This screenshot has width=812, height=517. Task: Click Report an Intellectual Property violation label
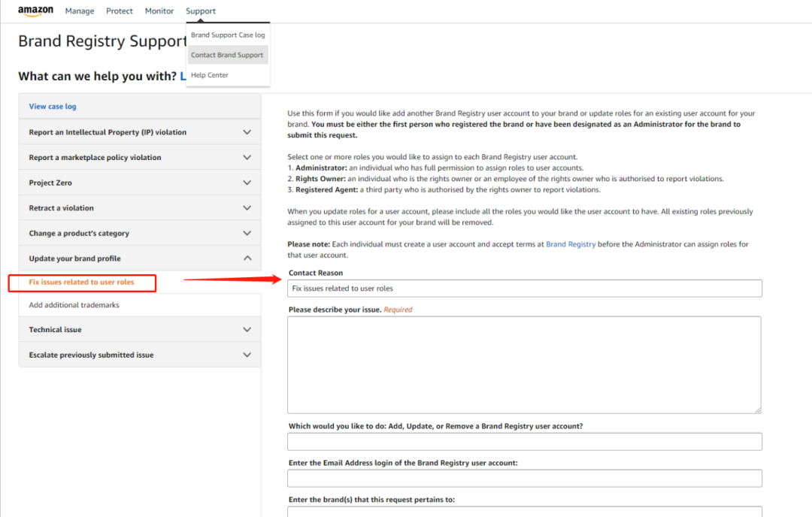pyautogui.click(x=108, y=132)
